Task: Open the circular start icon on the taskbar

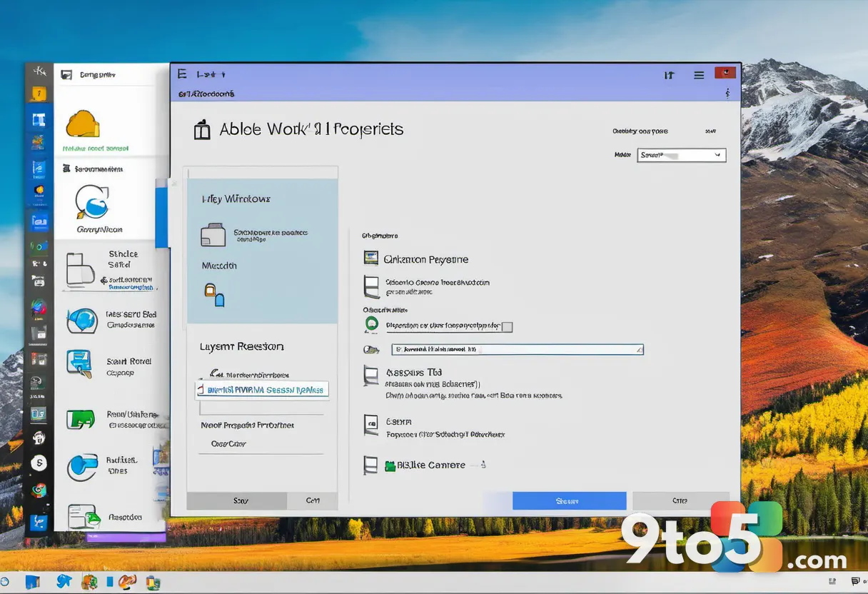Action: pos(6,582)
